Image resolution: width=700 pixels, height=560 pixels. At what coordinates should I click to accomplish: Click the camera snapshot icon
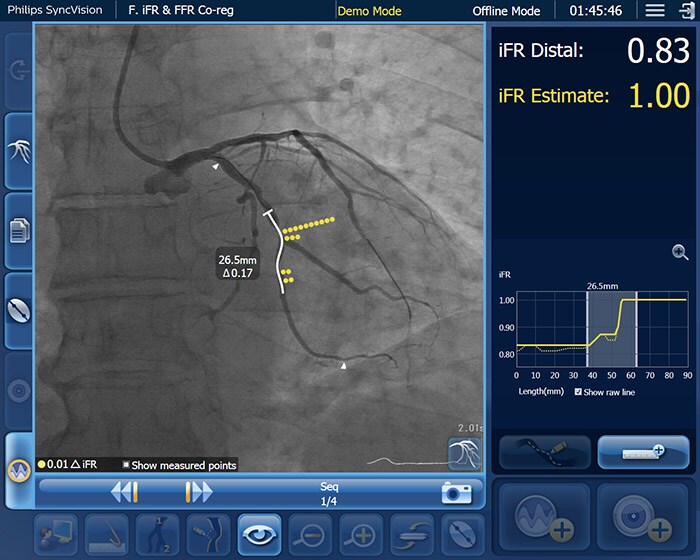click(x=456, y=492)
